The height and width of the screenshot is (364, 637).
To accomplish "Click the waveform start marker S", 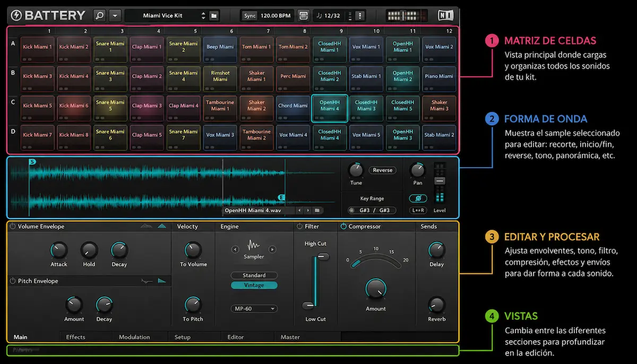I will 32,162.
